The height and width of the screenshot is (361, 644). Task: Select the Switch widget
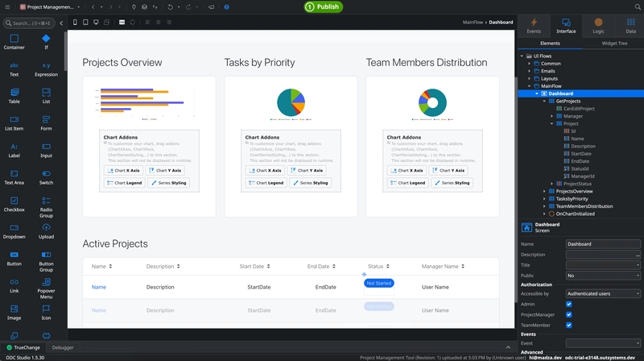pyautogui.click(x=46, y=177)
